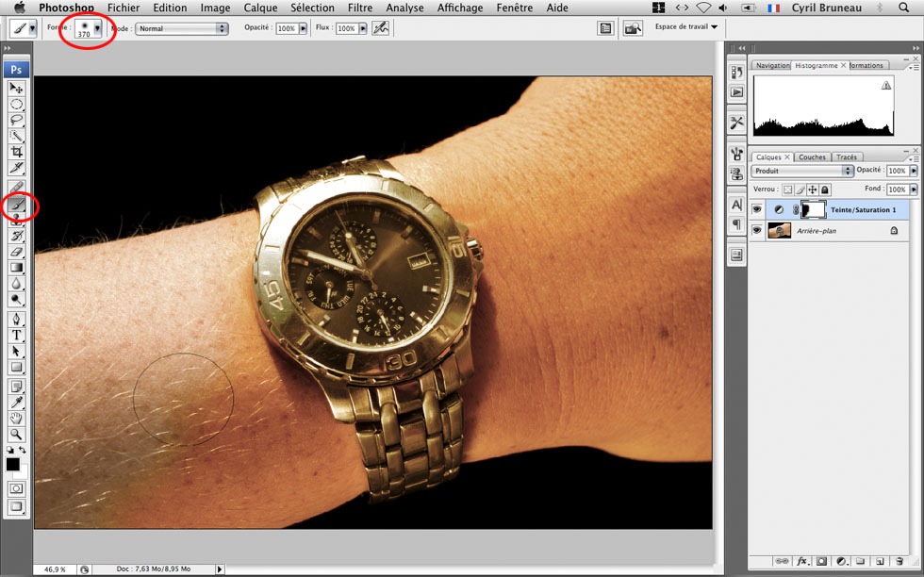This screenshot has width=924, height=577.
Task: Enable airbrush mode in options bar
Action: (381, 27)
